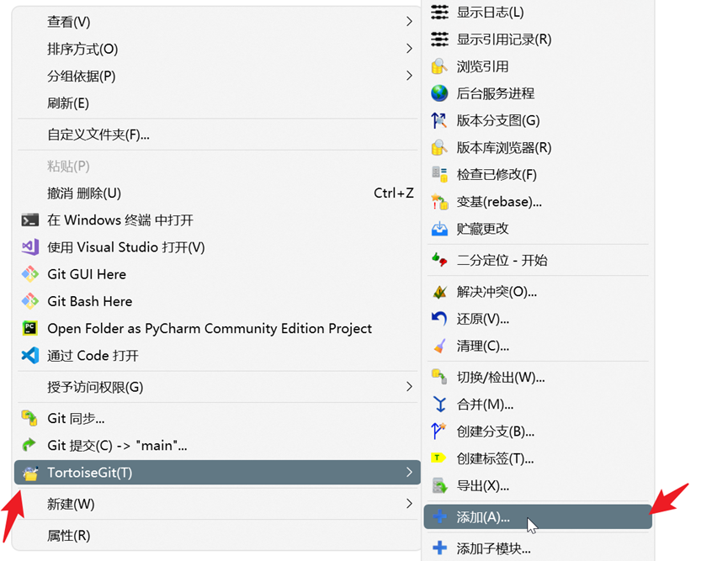Screen dimensions: 728x561
Task: Click the Windows 终端 icon
Action: click(30, 220)
